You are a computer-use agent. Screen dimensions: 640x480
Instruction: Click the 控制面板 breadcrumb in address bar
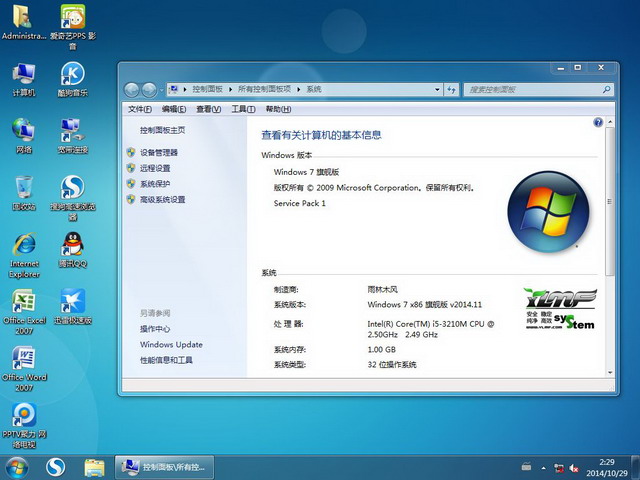coord(208,89)
